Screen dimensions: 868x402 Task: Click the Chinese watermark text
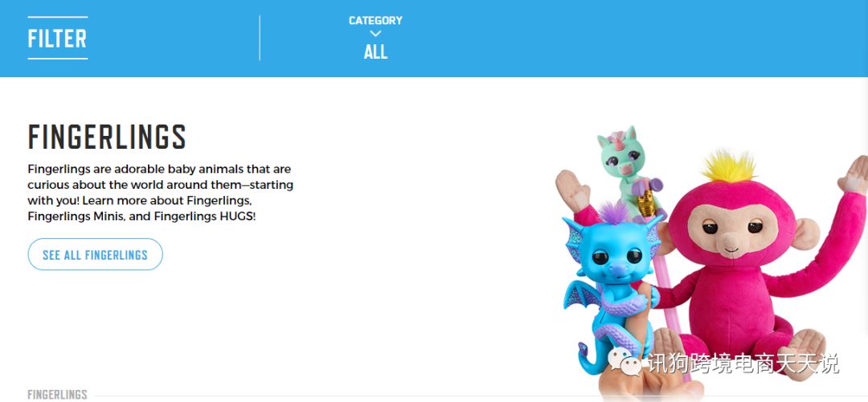point(743,363)
